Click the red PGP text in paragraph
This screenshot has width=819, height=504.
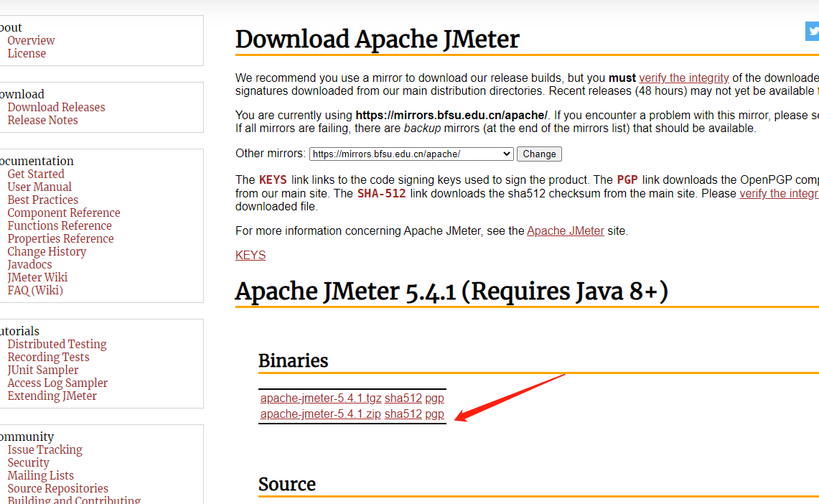pyautogui.click(x=627, y=180)
